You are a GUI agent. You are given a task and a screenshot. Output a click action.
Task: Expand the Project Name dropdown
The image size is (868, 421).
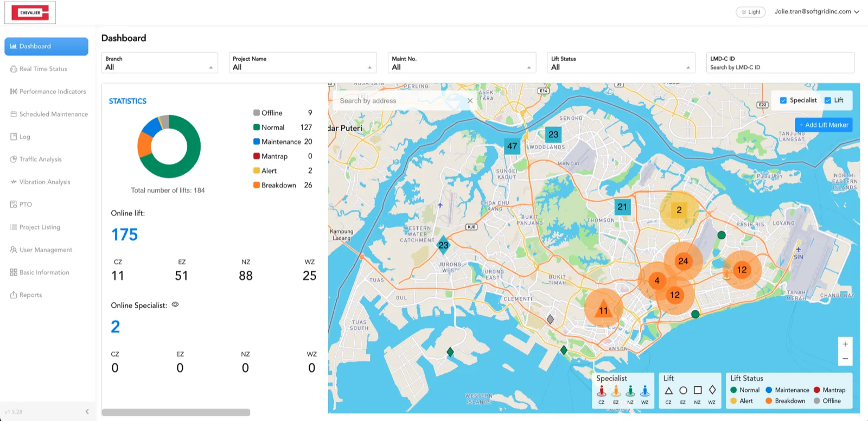click(x=303, y=63)
